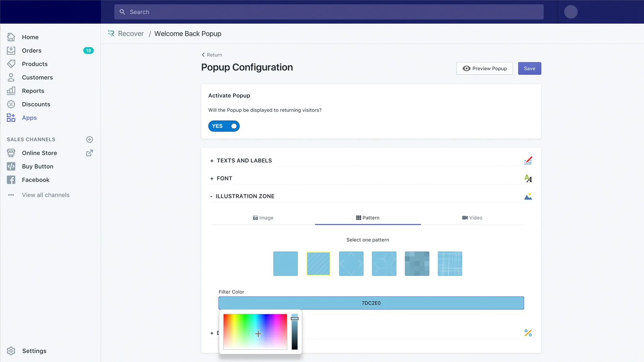Click the Preview Popup button

(485, 68)
